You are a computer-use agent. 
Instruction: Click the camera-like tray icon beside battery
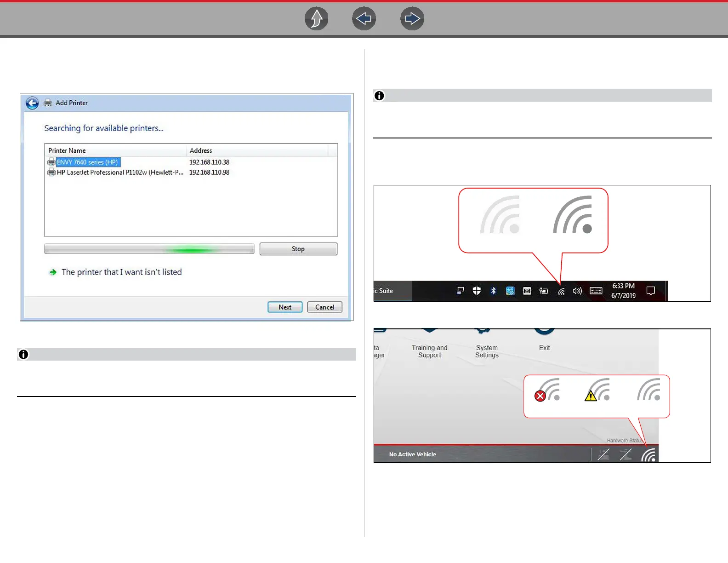(x=527, y=291)
